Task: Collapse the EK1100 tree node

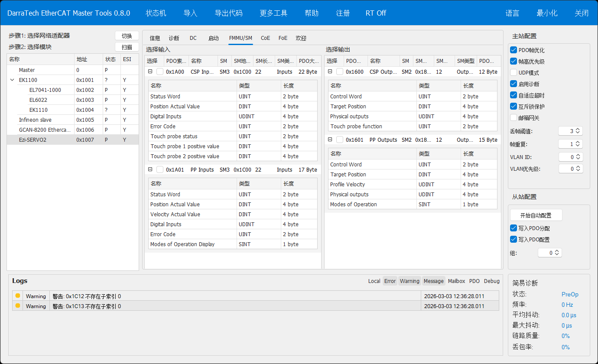Action: (12, 80)
